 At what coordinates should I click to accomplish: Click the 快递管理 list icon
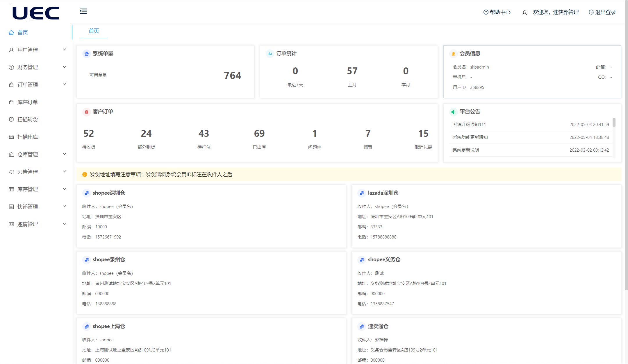pyautogui.click(x=11, y=207)
